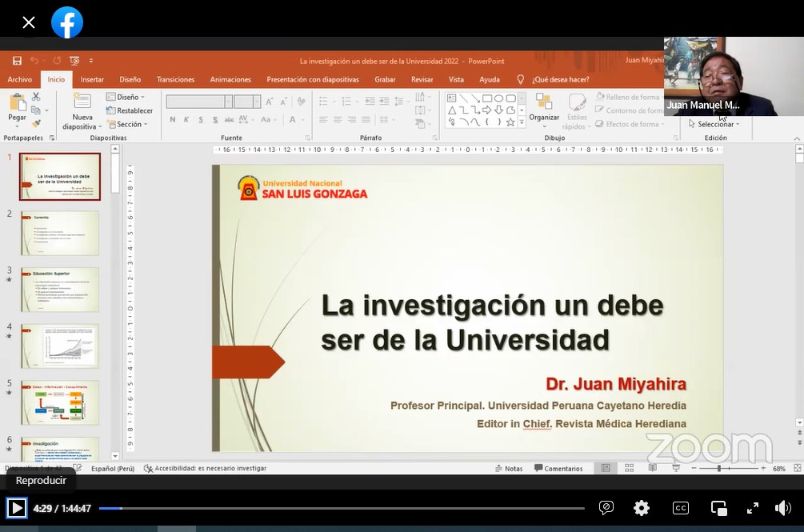Switch to the Transiciones tab
804x532 pixels.
click(175, 79)
